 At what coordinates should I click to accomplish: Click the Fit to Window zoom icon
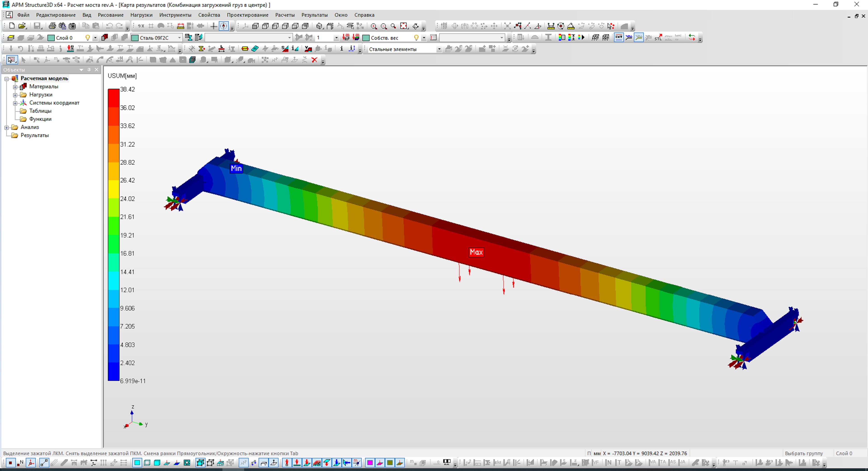(x=404, y=26)
